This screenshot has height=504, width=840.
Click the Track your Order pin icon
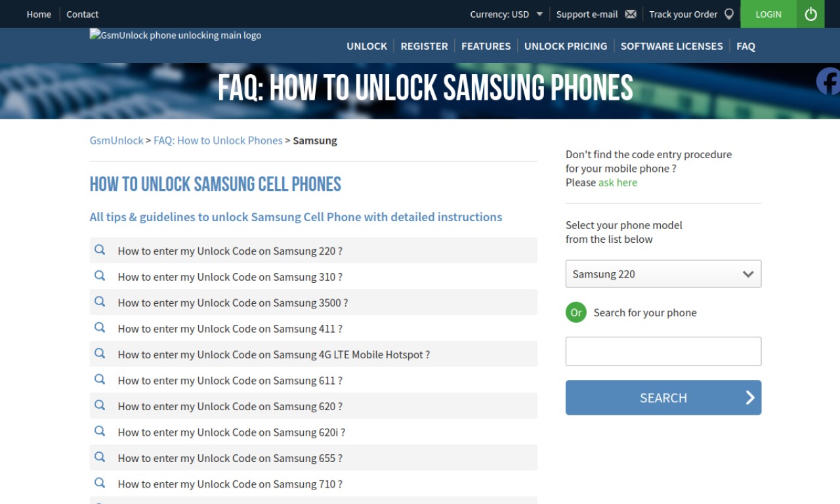[729, 14]
